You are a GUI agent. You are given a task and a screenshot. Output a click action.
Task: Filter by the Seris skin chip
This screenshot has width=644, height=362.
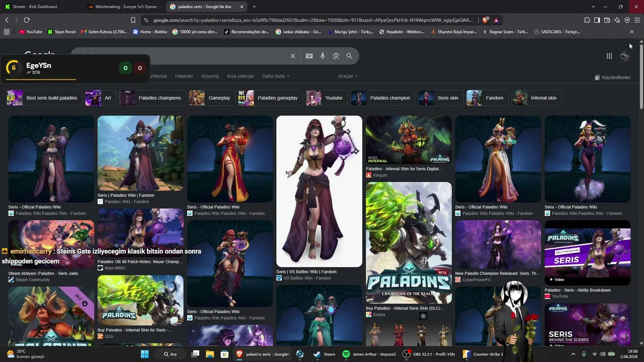(440, 98)
